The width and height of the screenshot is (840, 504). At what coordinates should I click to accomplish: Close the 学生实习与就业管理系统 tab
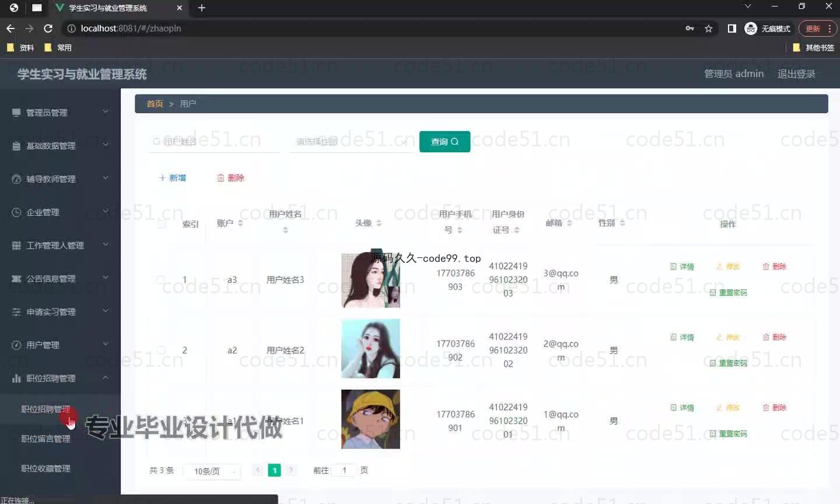point(179,8)
